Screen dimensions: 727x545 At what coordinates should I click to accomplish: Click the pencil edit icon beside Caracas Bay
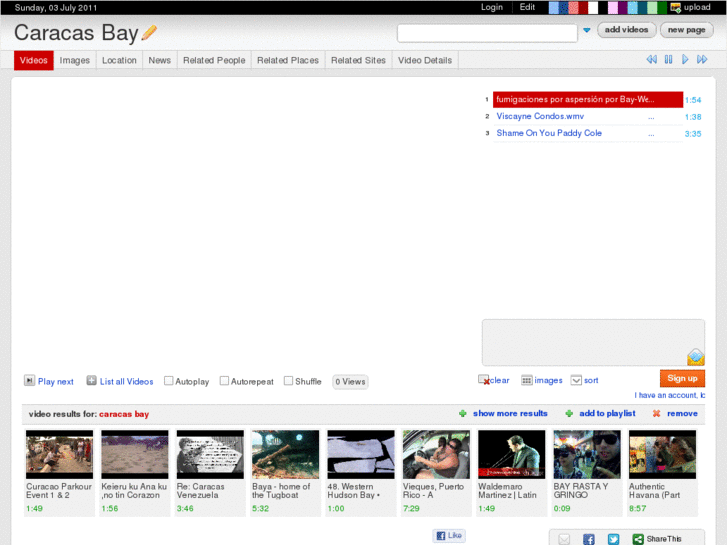tap(149, 32)
